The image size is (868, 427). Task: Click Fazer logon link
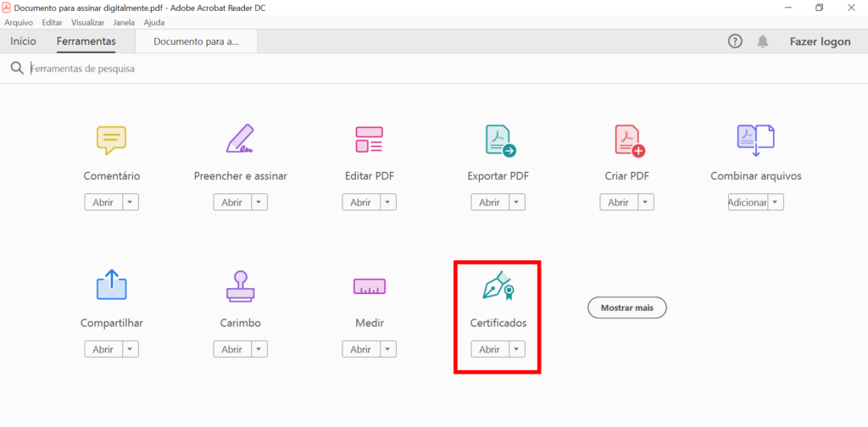pos(820,42)
